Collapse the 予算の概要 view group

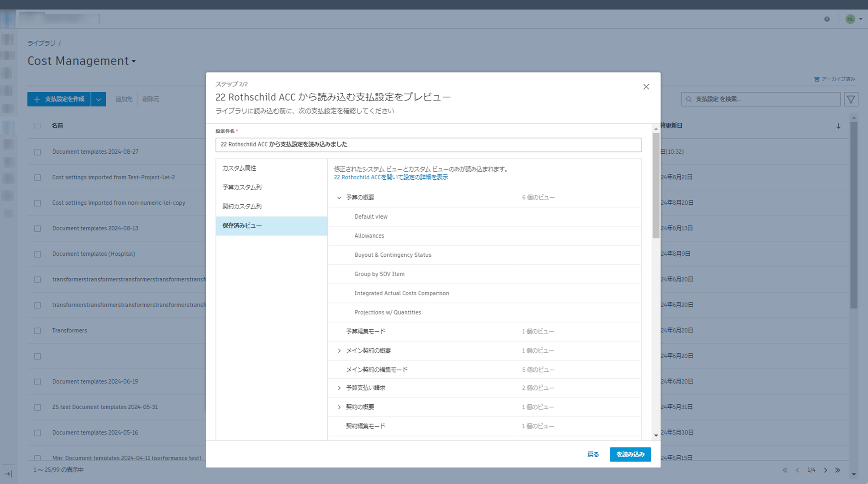tap(339, 197)
